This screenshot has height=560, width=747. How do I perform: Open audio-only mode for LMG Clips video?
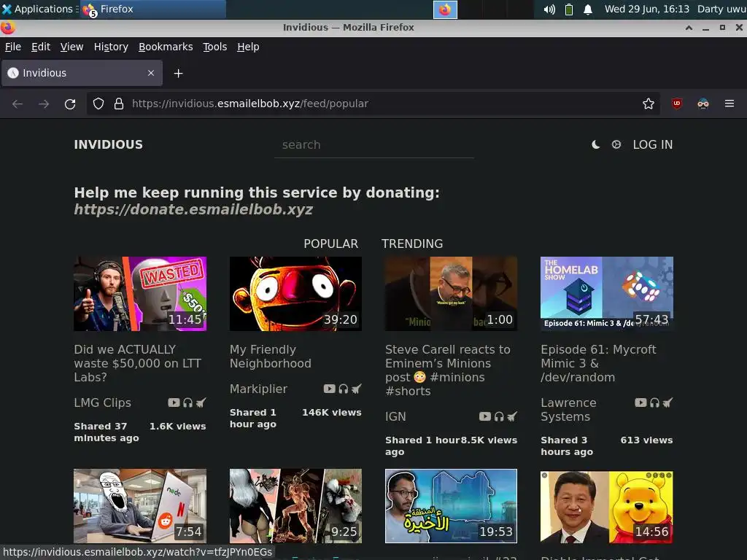click(187, 402)
